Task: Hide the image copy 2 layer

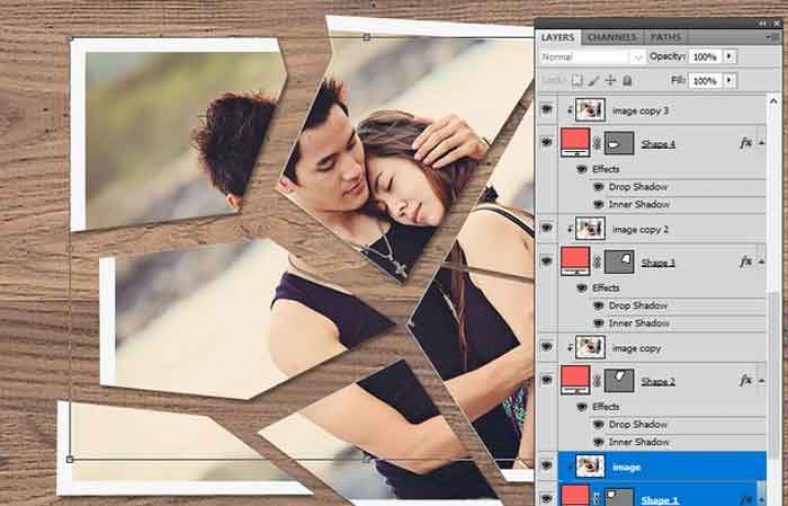Action: click(547, 228)
